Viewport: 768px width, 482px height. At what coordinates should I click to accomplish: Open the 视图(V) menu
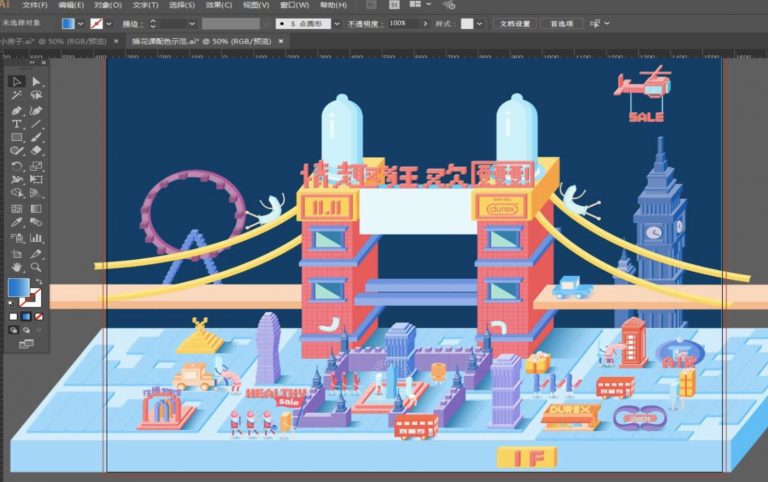pos(256,5)
